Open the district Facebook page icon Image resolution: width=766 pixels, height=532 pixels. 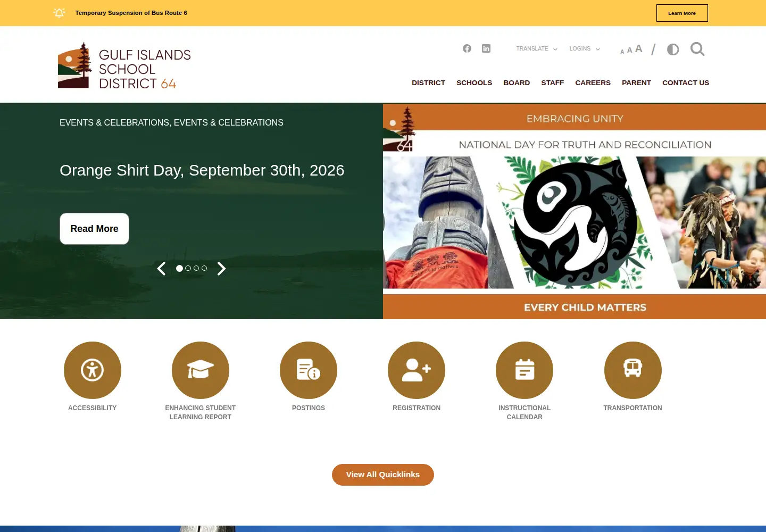click(467, 48)
